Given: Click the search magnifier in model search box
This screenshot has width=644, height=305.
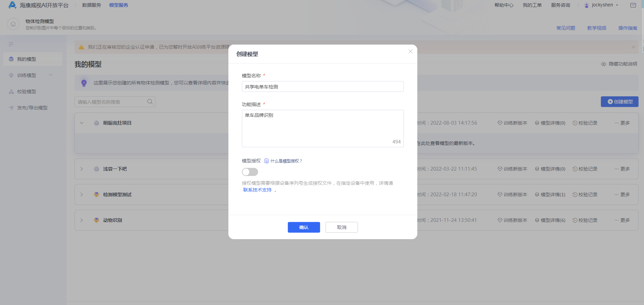Looking at the screenshot, I should (150, 101).
